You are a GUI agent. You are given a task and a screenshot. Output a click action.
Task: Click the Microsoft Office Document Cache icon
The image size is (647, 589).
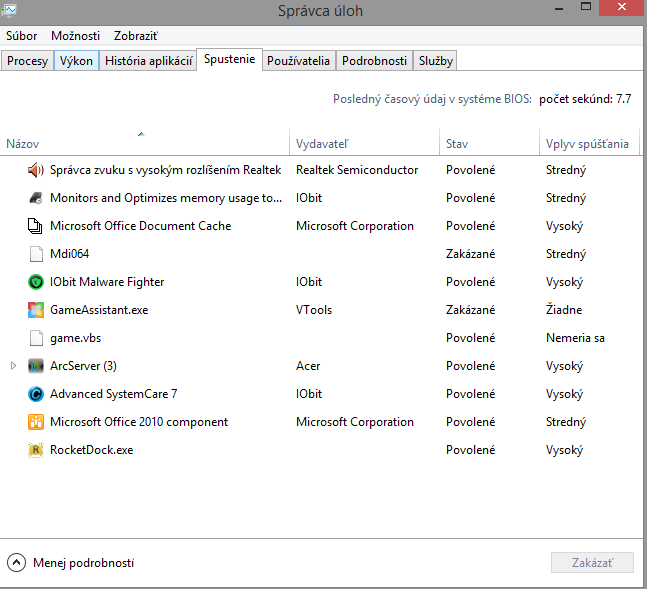35,226
